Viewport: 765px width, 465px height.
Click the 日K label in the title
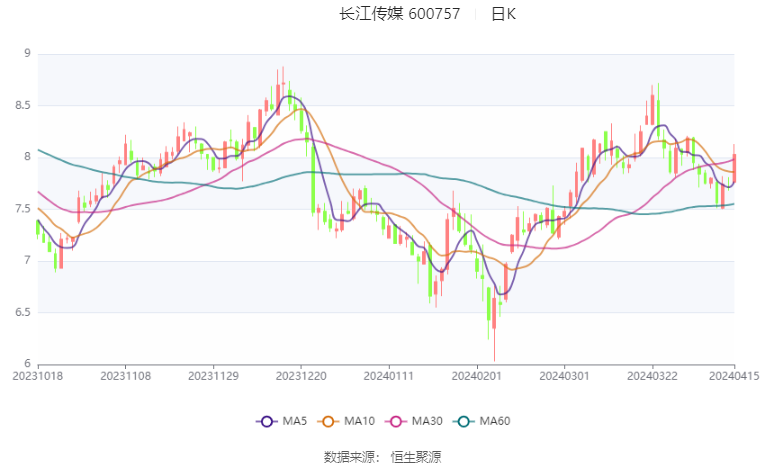pyautogui.click(x=504, y=14)
